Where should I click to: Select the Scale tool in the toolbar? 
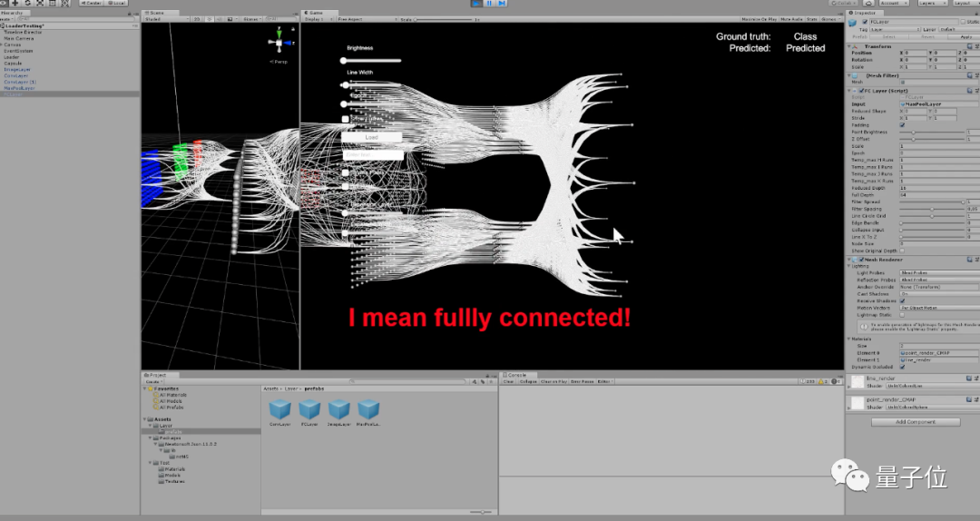pos(40,3)
